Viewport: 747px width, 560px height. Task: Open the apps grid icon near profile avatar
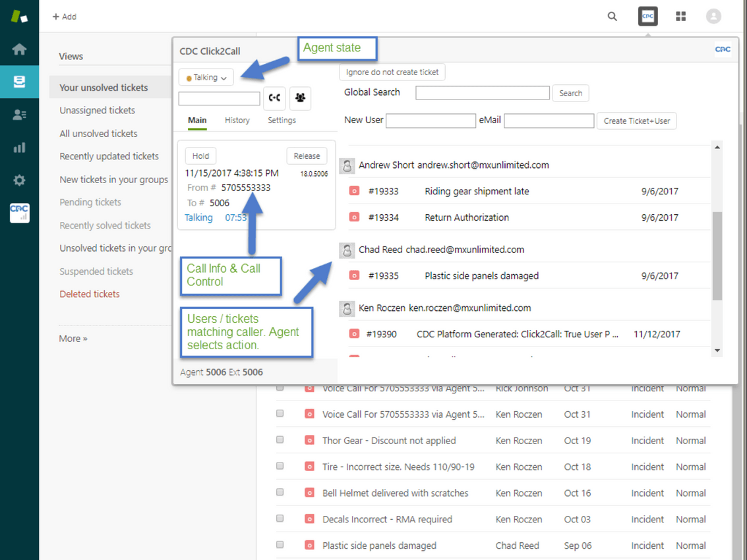tap(680, 16)
